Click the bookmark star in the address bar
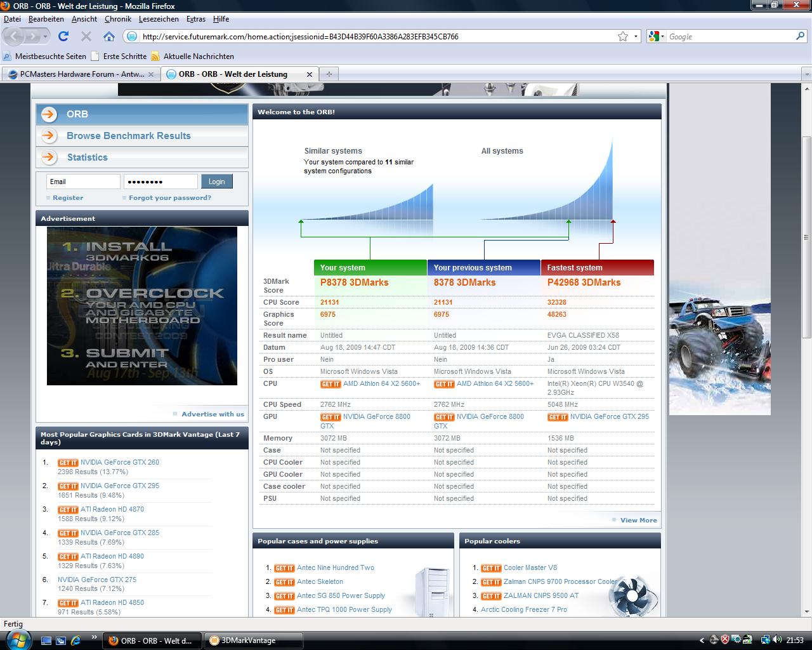 pyautogui.click(x=623, y=36)
